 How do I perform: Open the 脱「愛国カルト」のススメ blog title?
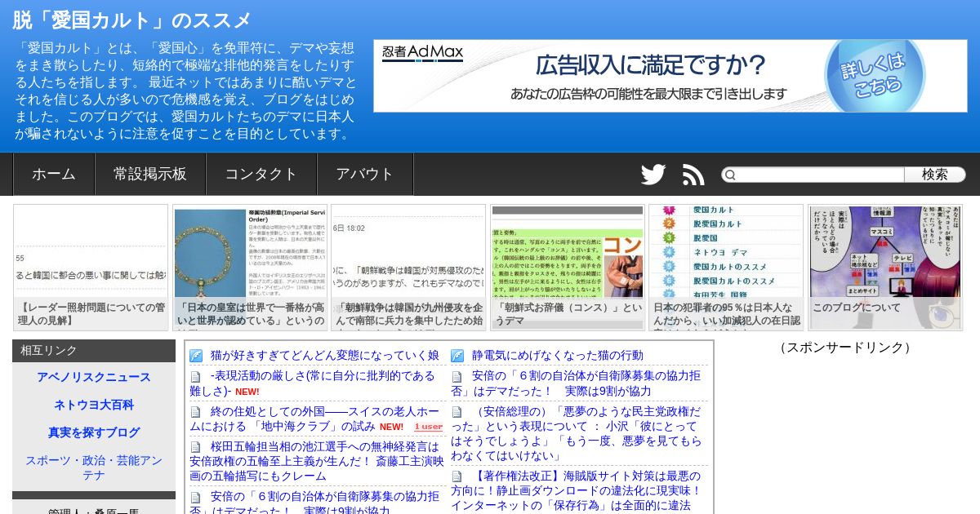[x=132, y=20]
